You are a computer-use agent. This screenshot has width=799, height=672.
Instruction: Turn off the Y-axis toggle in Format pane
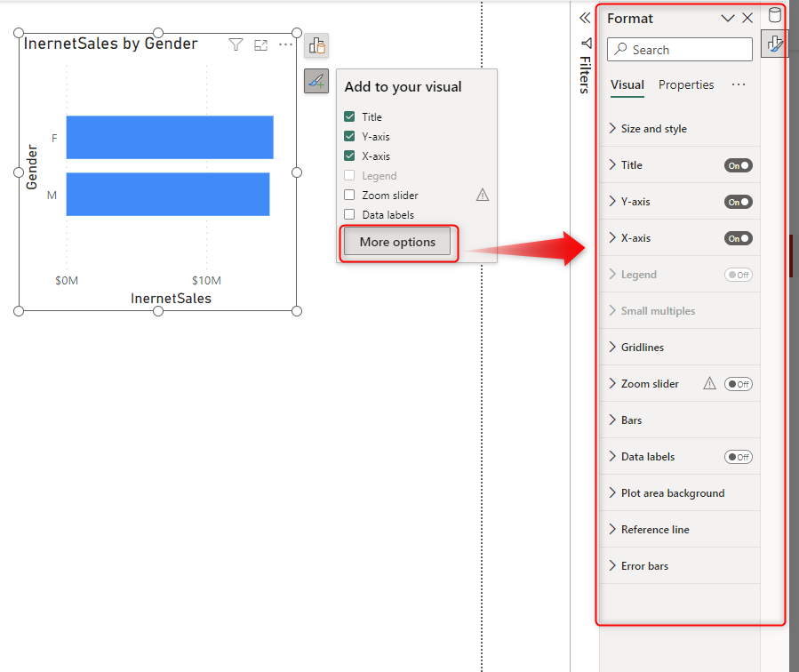(738, 202)
